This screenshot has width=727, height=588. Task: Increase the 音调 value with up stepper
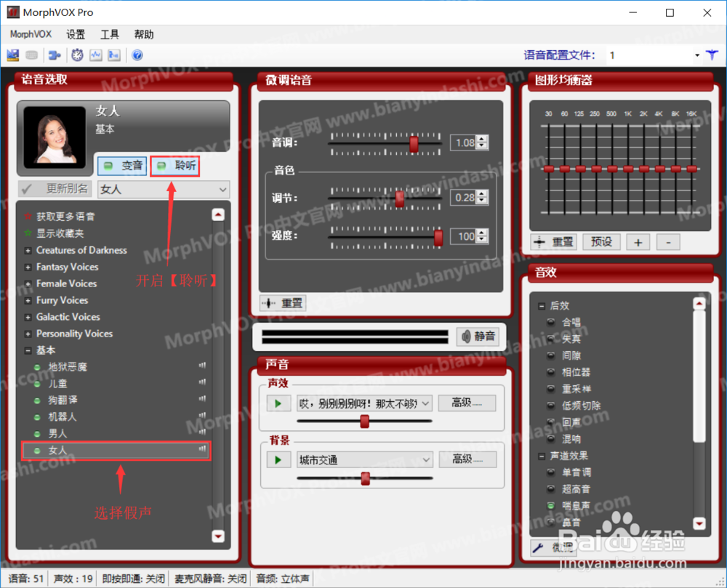(482, 139)
